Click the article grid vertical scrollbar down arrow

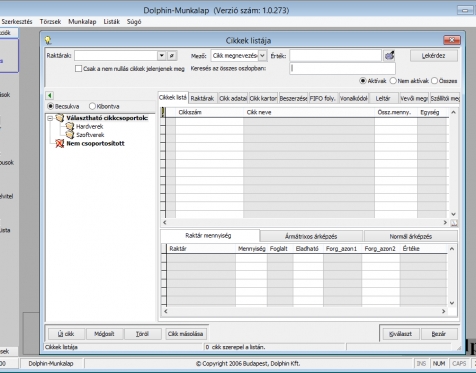pyautogui.click(x=453, y=214)
